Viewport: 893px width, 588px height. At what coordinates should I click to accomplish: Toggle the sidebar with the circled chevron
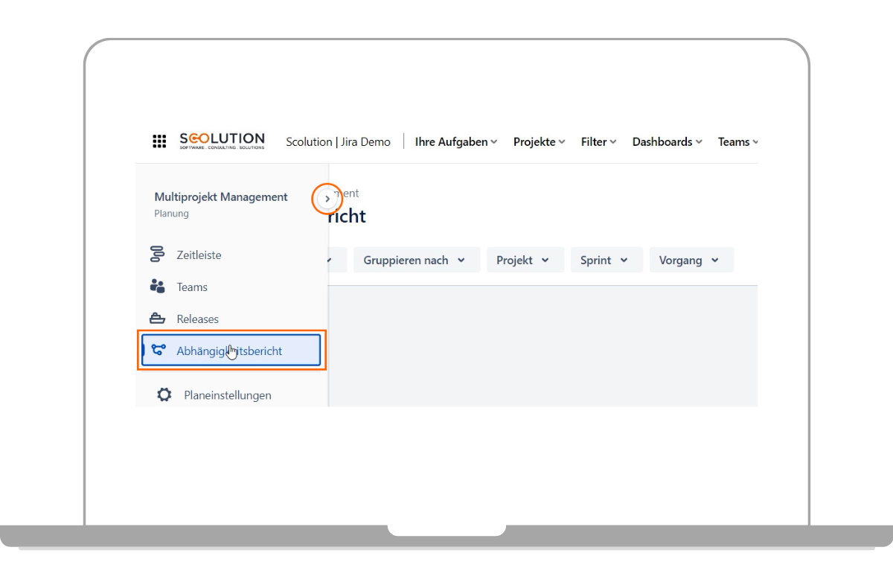[327, 199]
